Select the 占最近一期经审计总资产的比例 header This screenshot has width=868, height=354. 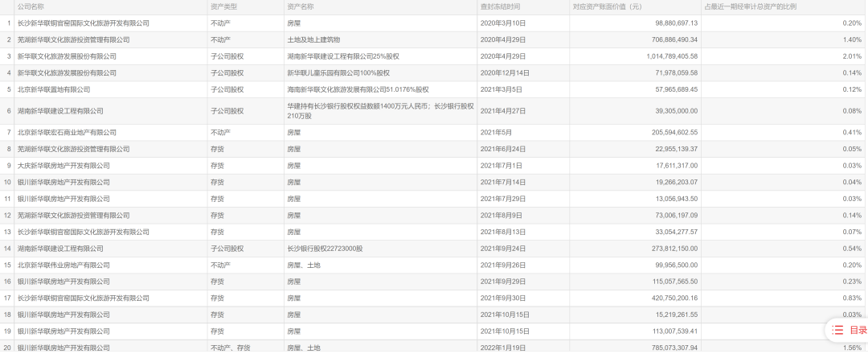coord(751,7)
